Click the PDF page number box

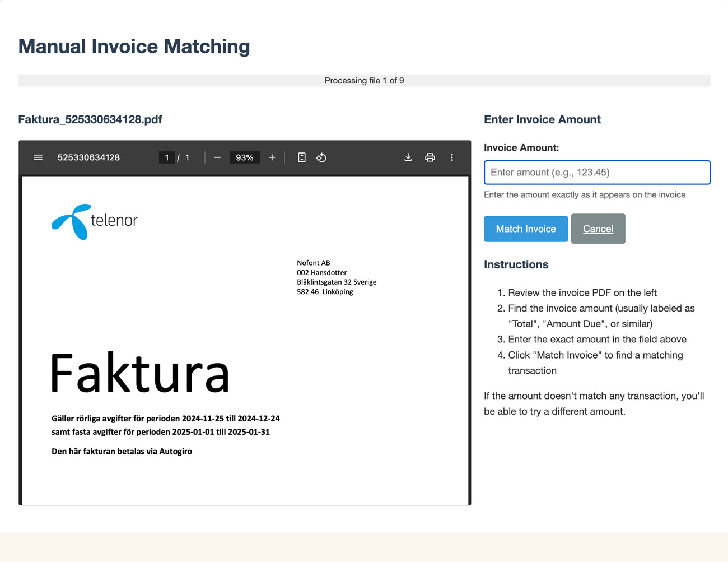click(x=167, y=157)
